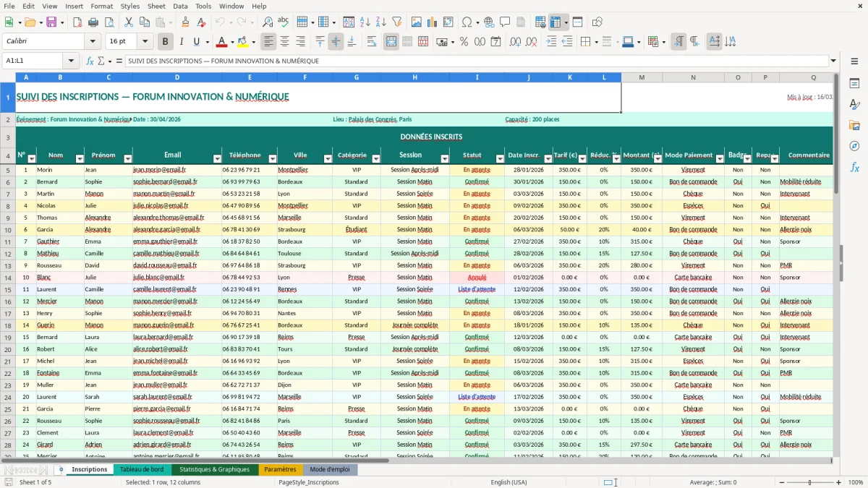Toggle Italic formatting
Image resolution: width=868 pixels, height=488 pixels.
[x=182, y=42]
